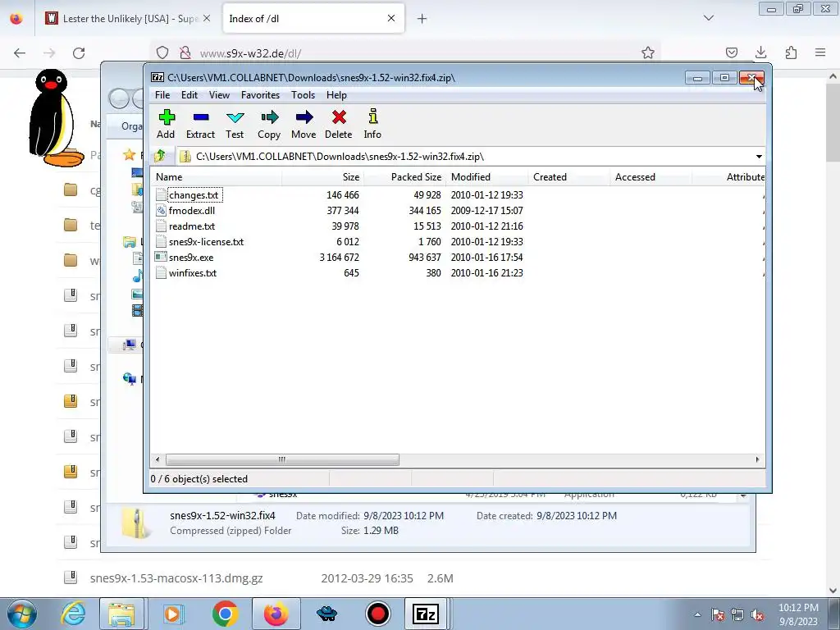The image size is (840, 630).
Task: Open the Firefox hamburger application menu
Action: (820, 52)
